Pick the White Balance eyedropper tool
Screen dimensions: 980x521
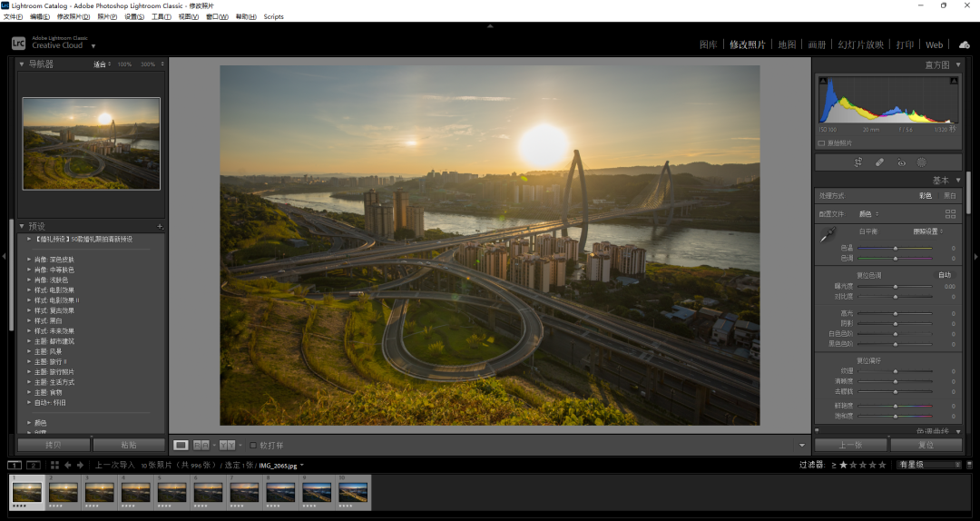coord(828,235)
